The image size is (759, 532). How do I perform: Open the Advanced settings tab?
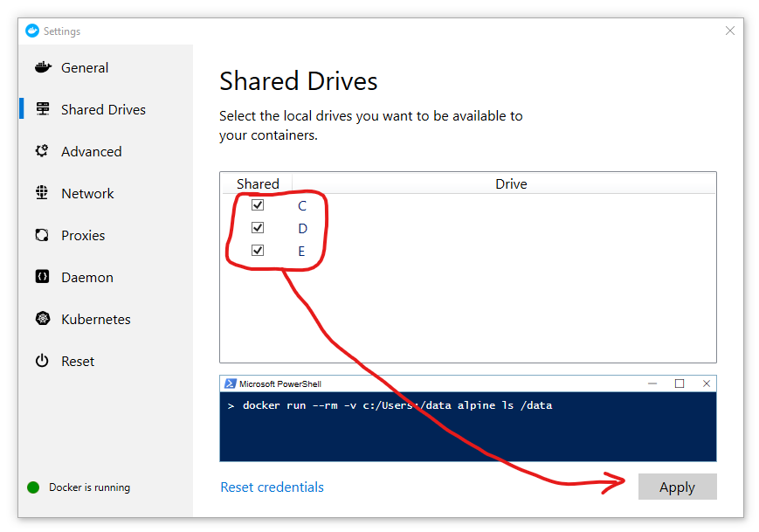[91, 151]
